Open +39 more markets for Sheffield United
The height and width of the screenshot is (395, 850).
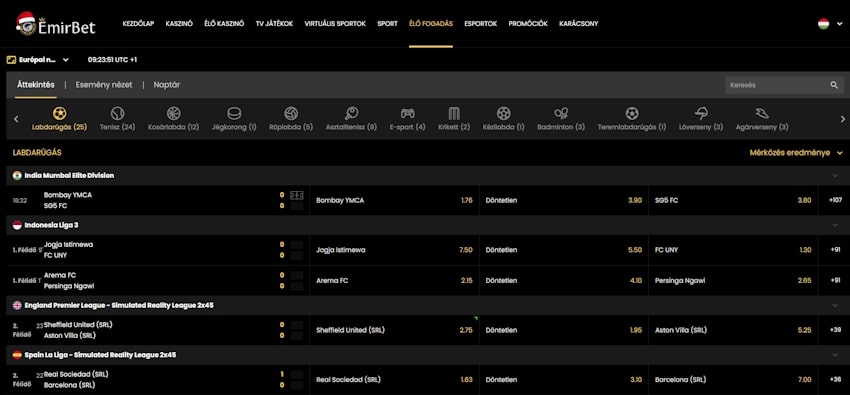pos(835,330)
